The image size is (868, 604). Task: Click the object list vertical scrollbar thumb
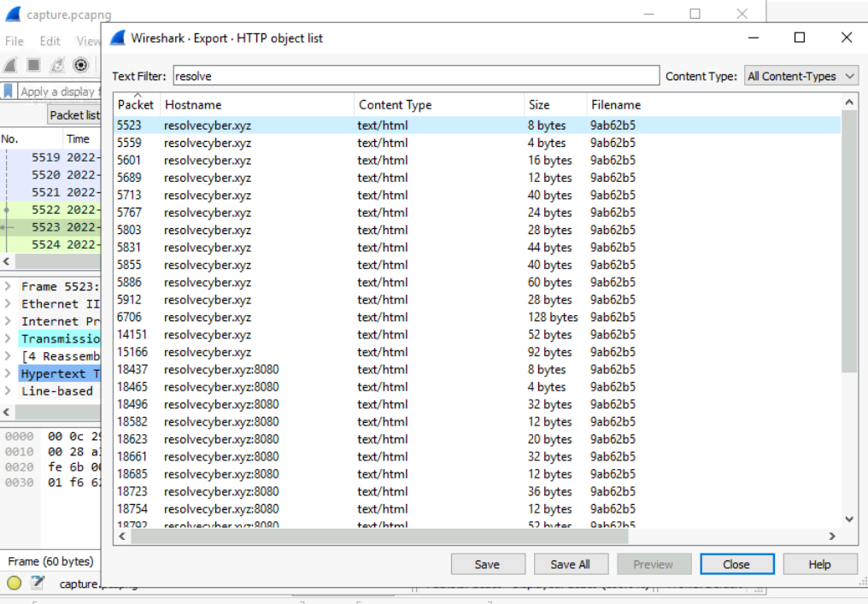coord(848,241)
